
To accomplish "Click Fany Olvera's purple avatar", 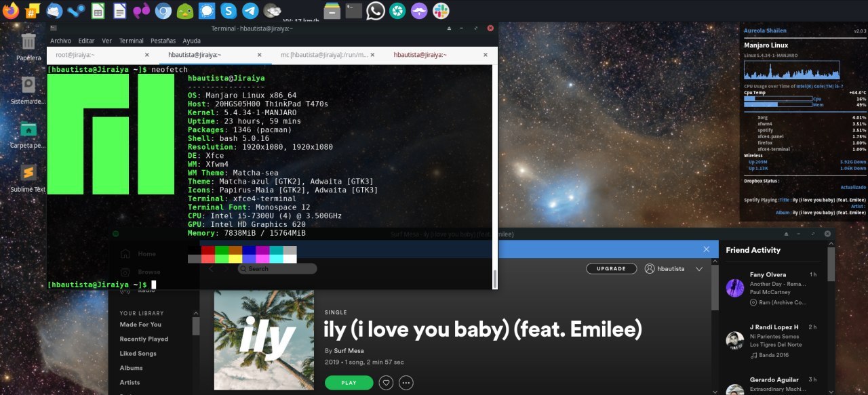I will (x=735, y=288).
